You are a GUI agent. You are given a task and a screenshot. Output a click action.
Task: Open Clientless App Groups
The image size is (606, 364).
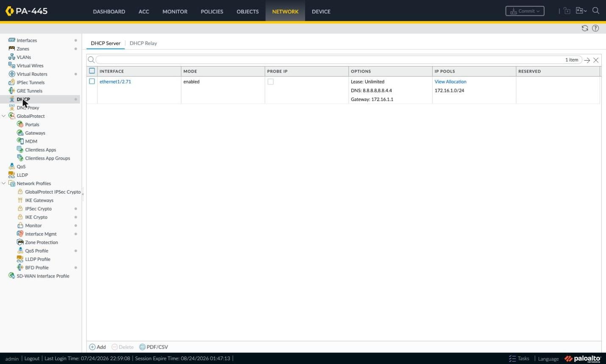point(47,158)
